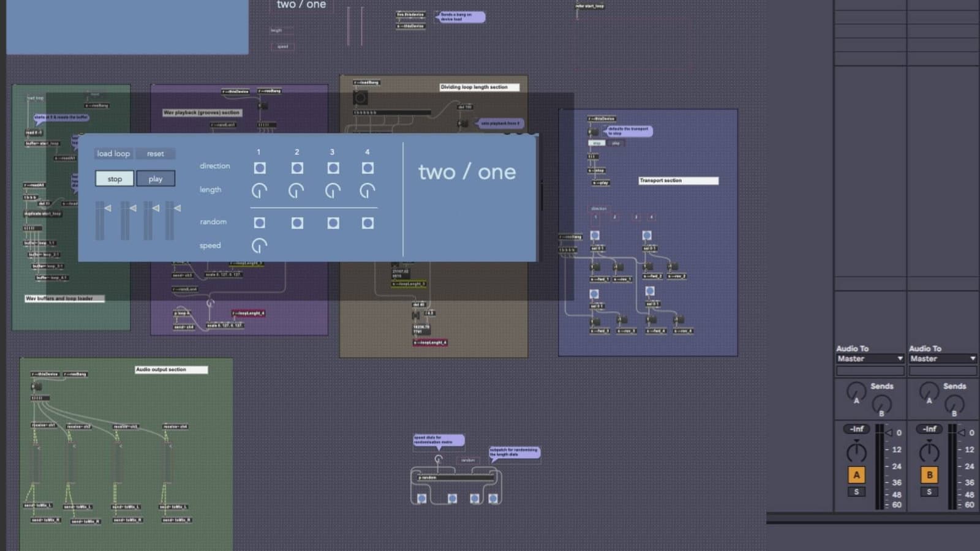Viewport: 980px width, 551px height.
Task: Click the third volume slider in the device panel
Action: click(x=149, y=220)
